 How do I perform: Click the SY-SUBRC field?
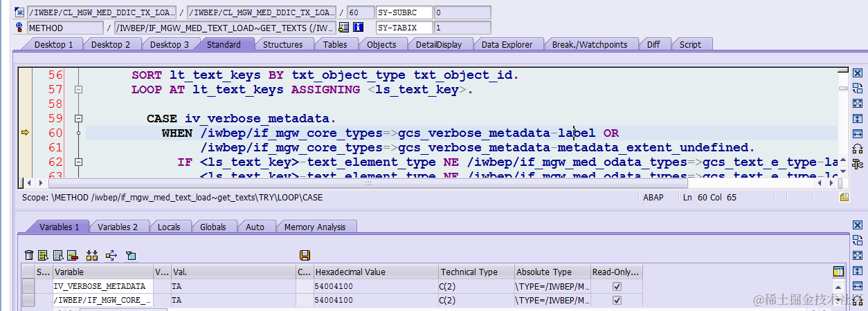[404, 12]
